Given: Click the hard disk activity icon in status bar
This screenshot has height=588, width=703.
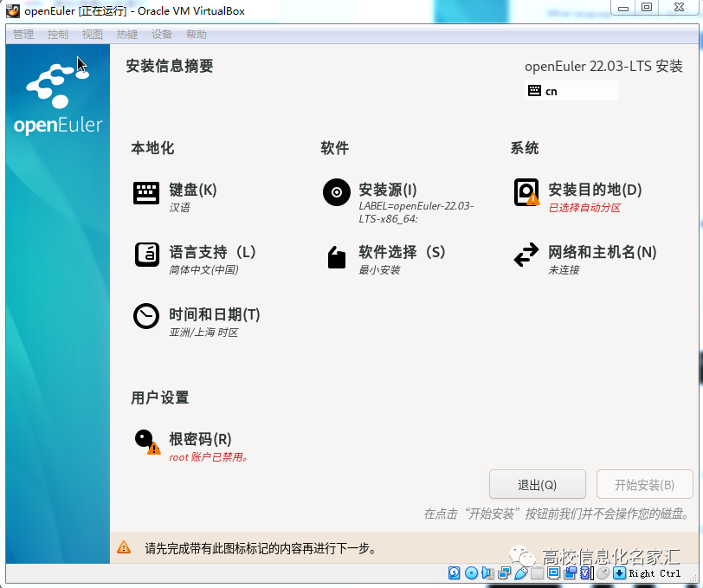Looking at the screenshot, I should point(454,573).
